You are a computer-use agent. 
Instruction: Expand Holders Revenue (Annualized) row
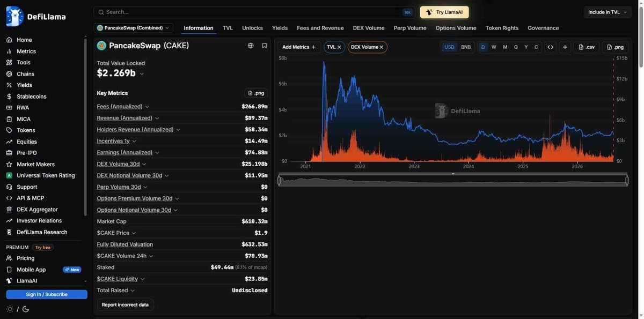coord(178,130)
